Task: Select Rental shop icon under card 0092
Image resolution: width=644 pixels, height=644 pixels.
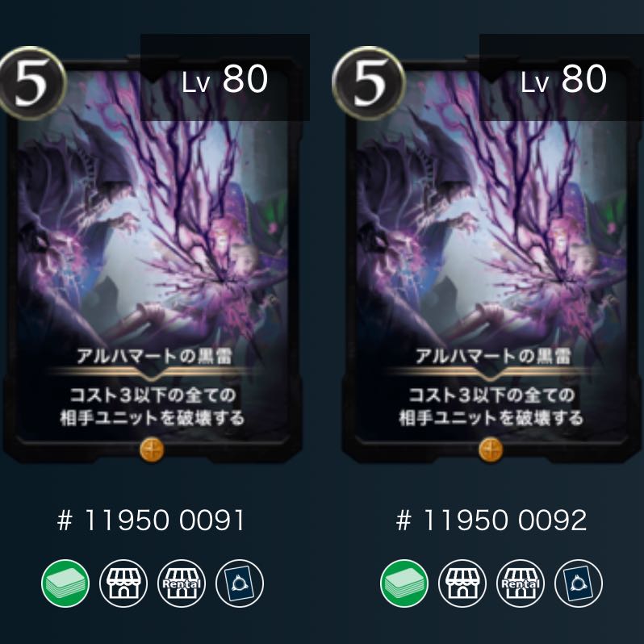Action: [x=521, y=583]
